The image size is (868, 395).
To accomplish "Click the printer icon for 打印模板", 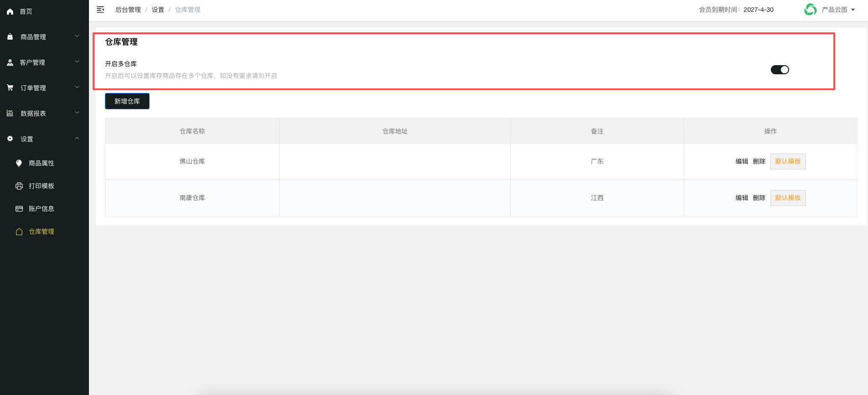I will coord(19,186).
